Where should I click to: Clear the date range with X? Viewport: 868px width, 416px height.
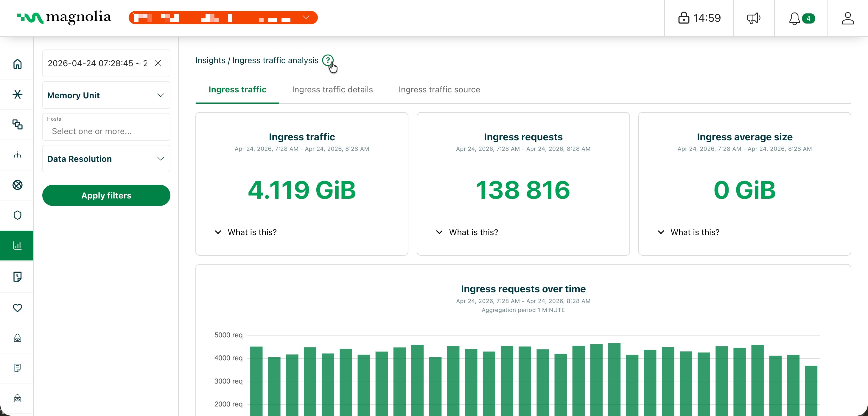tap(158, 63)
